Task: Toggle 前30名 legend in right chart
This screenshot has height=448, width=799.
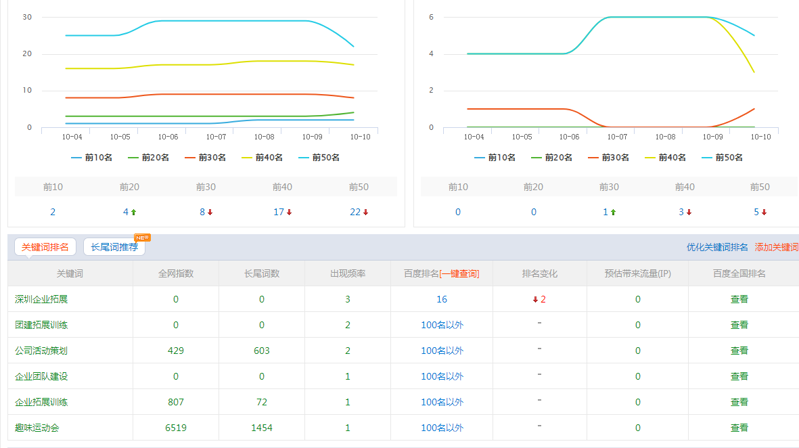Action: [608, 157]
